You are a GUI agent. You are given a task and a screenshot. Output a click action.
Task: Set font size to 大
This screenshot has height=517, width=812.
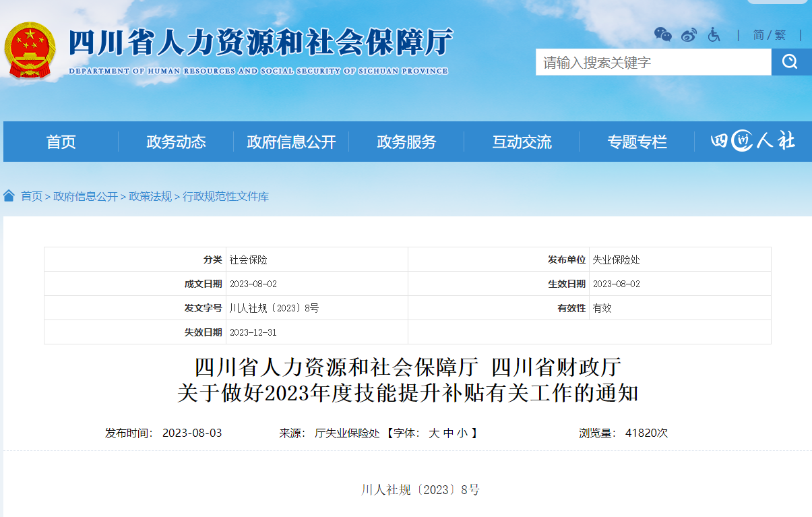tap(434, 433)
